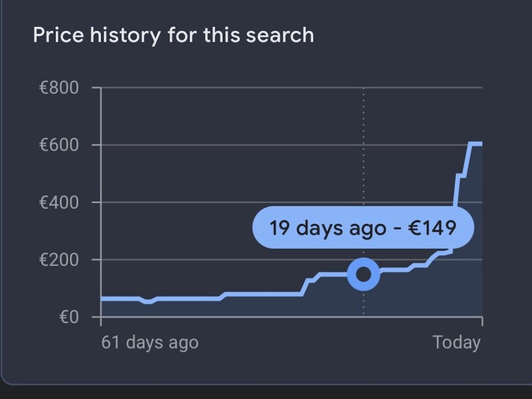Screen dimensions: 532x399
Task: Select the €600 y-axis label
Action: 59,145
